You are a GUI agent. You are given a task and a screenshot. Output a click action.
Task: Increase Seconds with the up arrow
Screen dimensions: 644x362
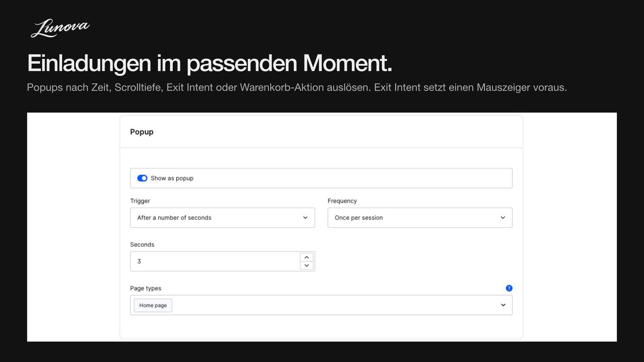click(307, 257)
